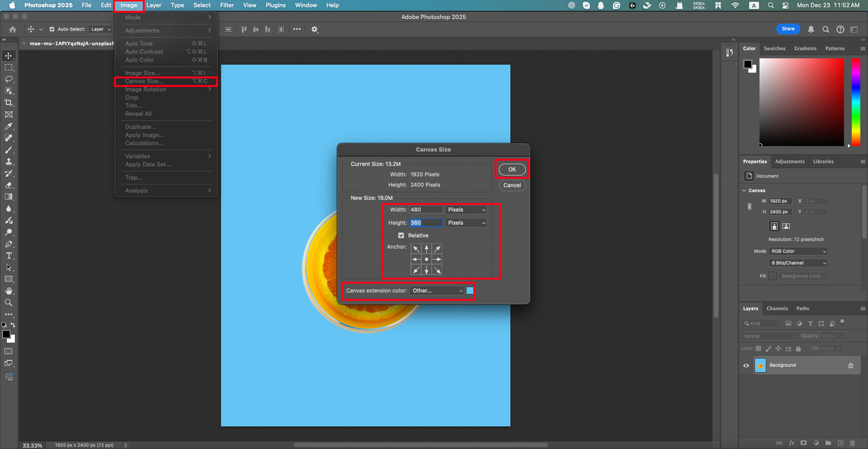Set the anchor to the top-left arrow
This screenshot has height=449, width=868.
pos(416,249)
